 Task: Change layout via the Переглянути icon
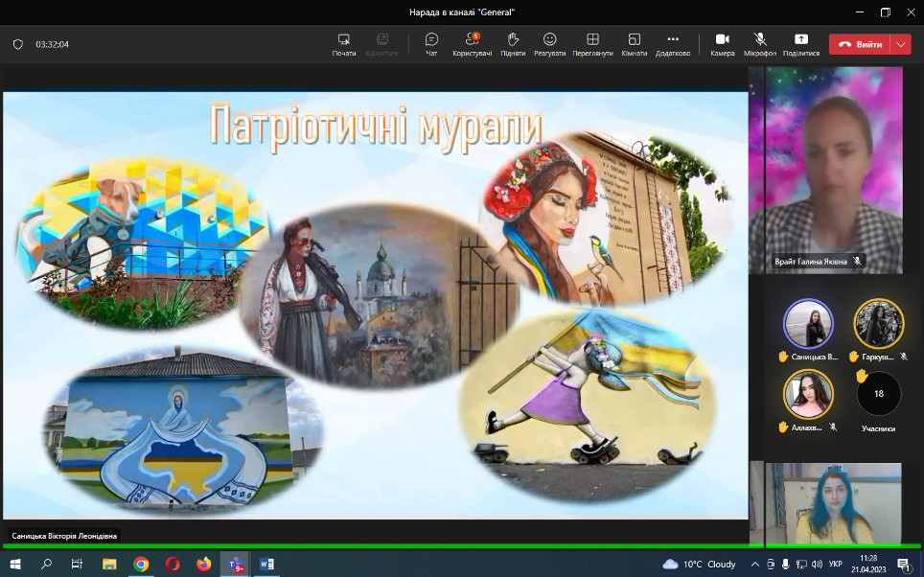592,44
